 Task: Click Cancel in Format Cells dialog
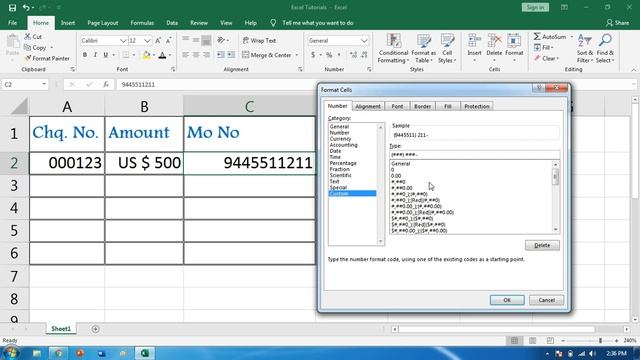pyautogui.click(x=546, y=300)
